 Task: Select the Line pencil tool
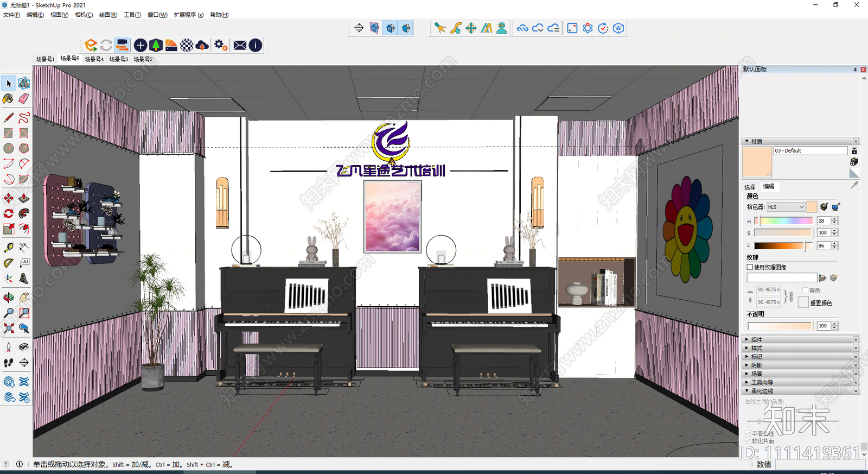point(9,117)
